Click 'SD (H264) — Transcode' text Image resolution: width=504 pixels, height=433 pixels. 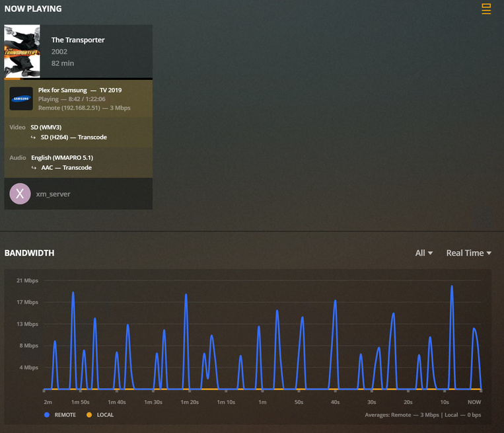click(x=73, y=138)
